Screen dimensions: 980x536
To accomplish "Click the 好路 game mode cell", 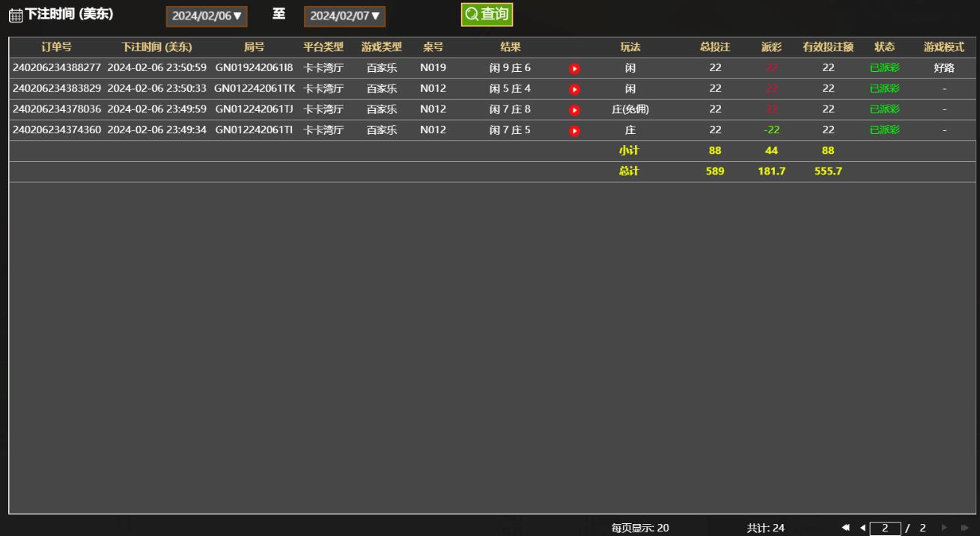I will [x=944, y=68].
